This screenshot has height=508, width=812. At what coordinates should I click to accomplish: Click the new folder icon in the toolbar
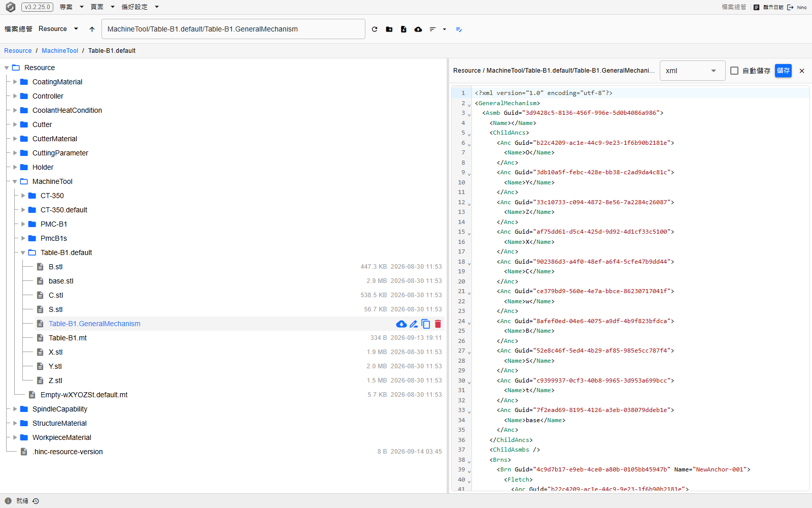click(389, 29)
